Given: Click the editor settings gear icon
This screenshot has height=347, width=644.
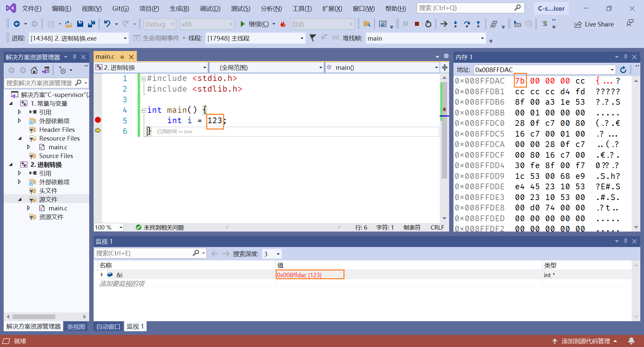Looking at the screenshot, I should (446, 56).
